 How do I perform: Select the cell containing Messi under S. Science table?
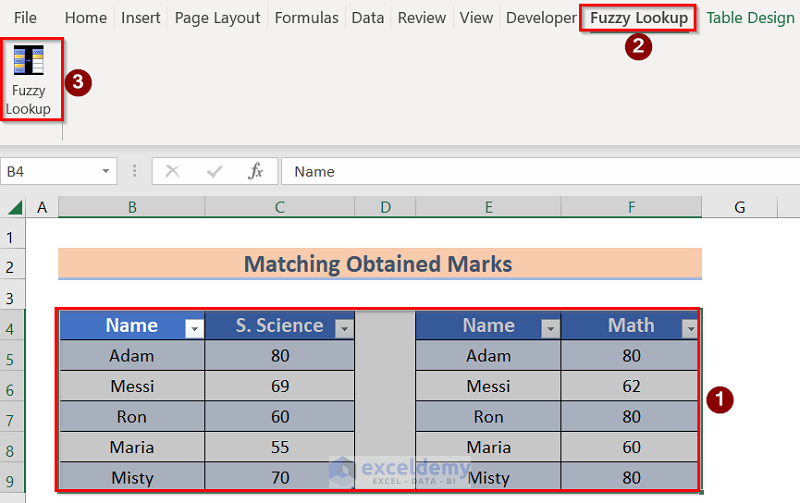(x=132, y=386)
